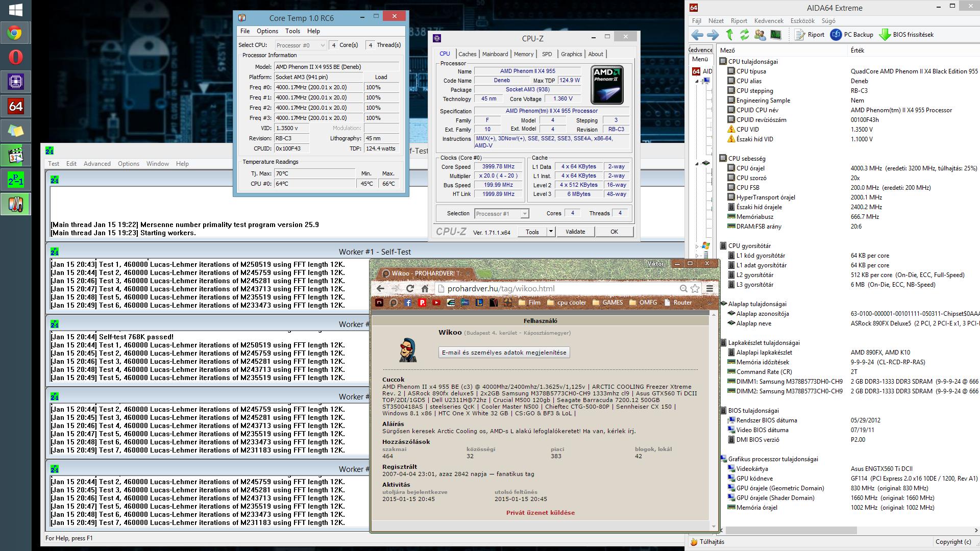Open the Media Player Classic taskbar icon

[x=15, y=155]
